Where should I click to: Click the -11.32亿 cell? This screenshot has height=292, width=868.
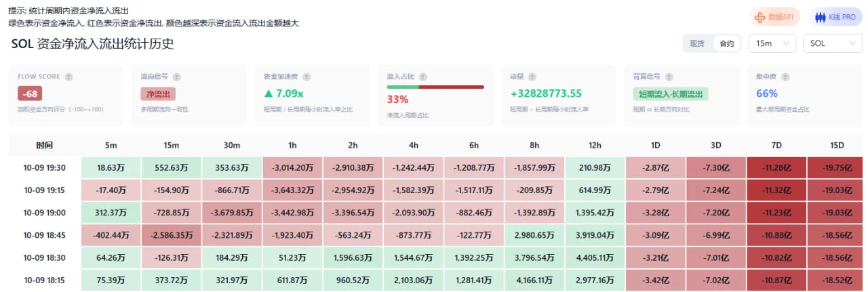(x=776, y=190)
